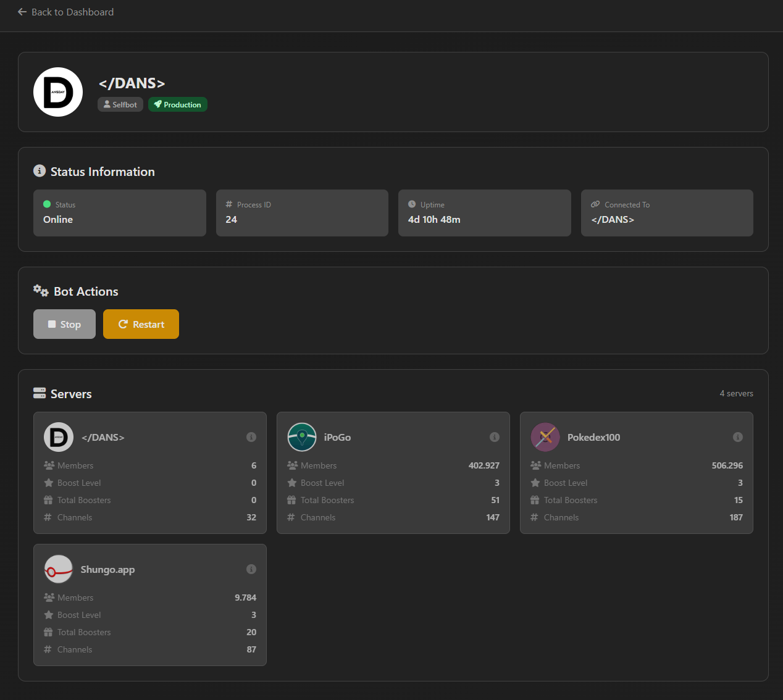
Task: Click the 'iPoGo' server name
Action: click(337, 437)
